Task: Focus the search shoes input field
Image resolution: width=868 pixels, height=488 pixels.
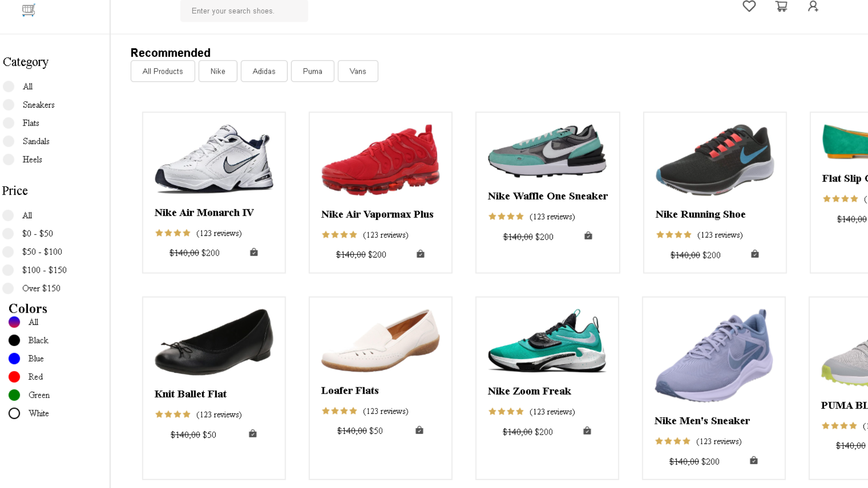Action: click(244, 11)
